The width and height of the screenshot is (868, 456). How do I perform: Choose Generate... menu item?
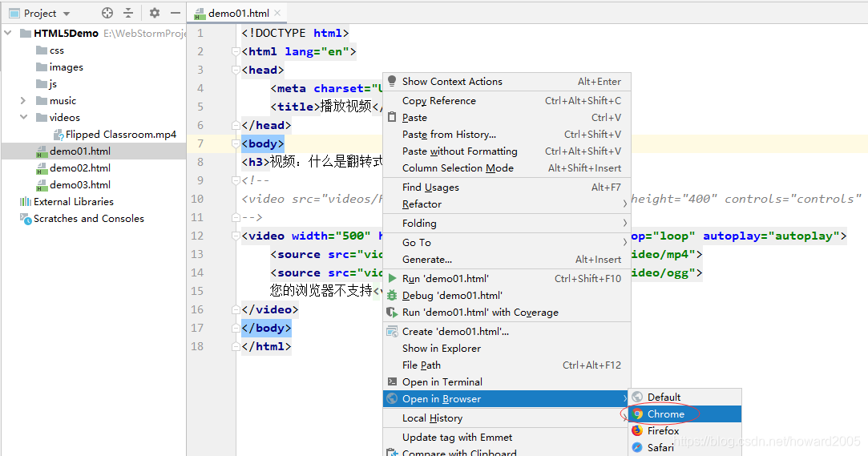click(507, 259)
